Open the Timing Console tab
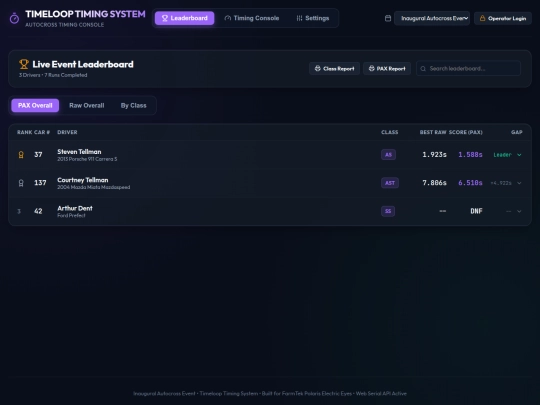Image resolution: width=540 pixels, height=405 pixels. coord(252,18)
